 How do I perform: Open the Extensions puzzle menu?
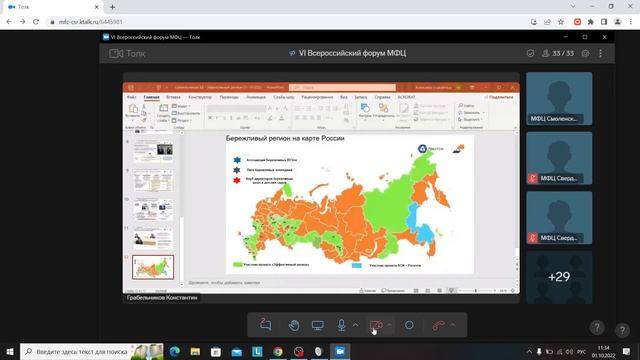pyautogui.click(x=591, y=22)
